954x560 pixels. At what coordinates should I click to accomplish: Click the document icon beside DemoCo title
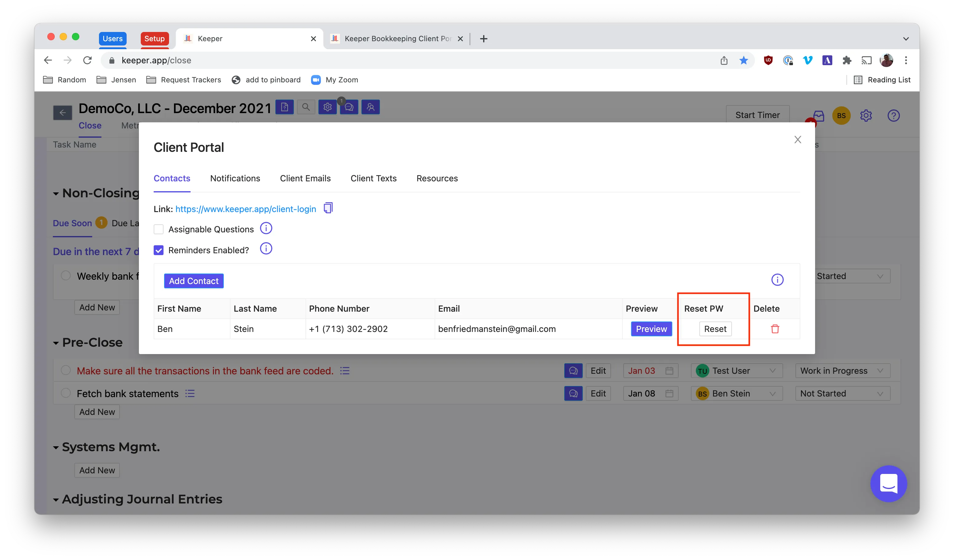tap(284, 107)
